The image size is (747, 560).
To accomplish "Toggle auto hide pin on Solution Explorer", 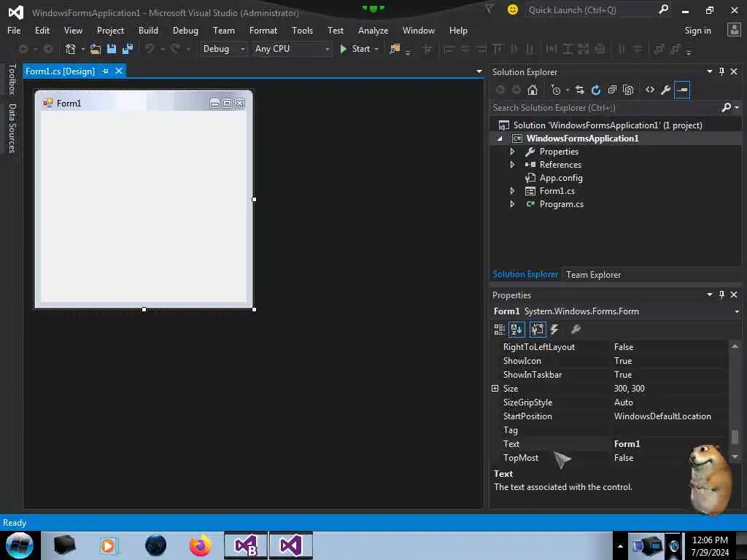I will point(721,71).
